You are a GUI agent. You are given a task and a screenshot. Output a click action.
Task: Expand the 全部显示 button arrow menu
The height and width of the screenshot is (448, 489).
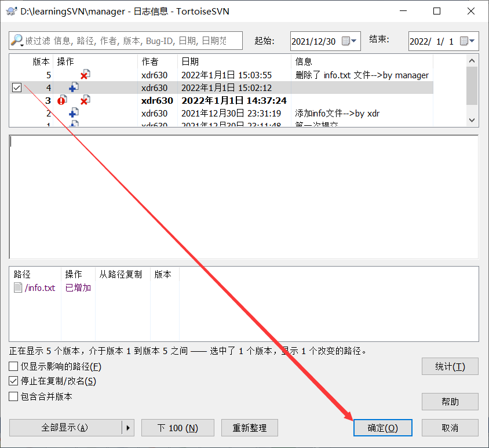tap(128, 428)
